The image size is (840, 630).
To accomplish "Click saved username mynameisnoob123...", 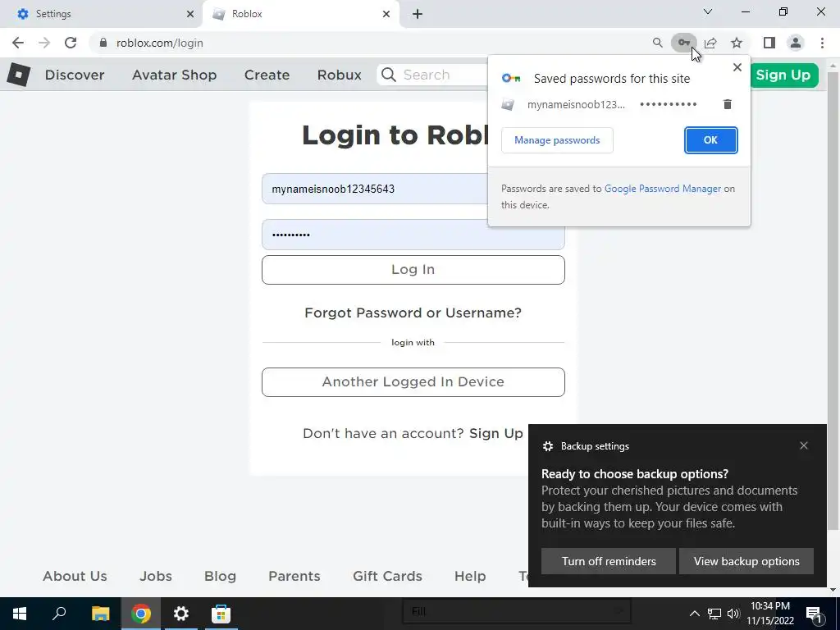I will 576,104.
